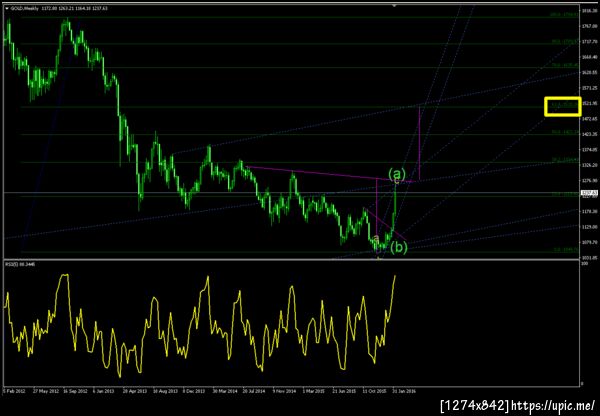Click the 16 Sep 2012 date label
600x416 pixels.
pos(75,392)
